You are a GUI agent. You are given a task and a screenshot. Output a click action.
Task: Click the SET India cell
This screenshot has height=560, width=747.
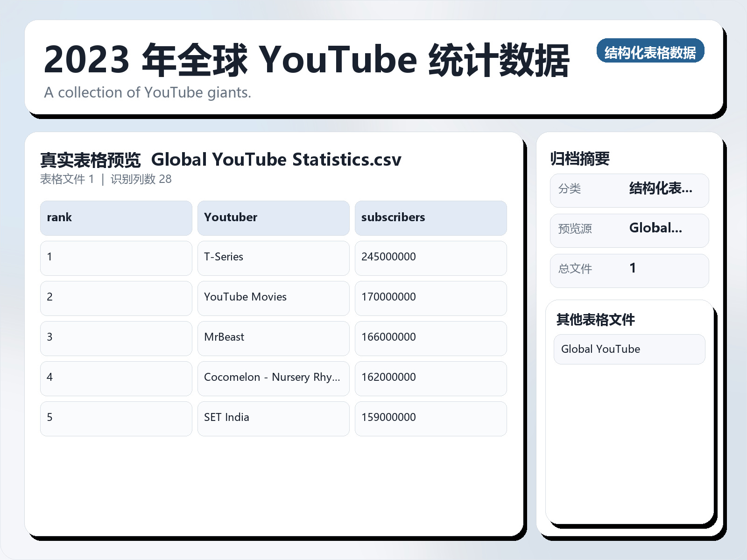273,419
